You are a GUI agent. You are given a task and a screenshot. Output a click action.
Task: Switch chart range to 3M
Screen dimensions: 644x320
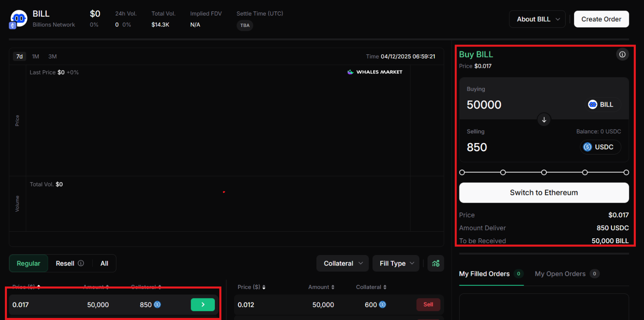coord(52,56)
